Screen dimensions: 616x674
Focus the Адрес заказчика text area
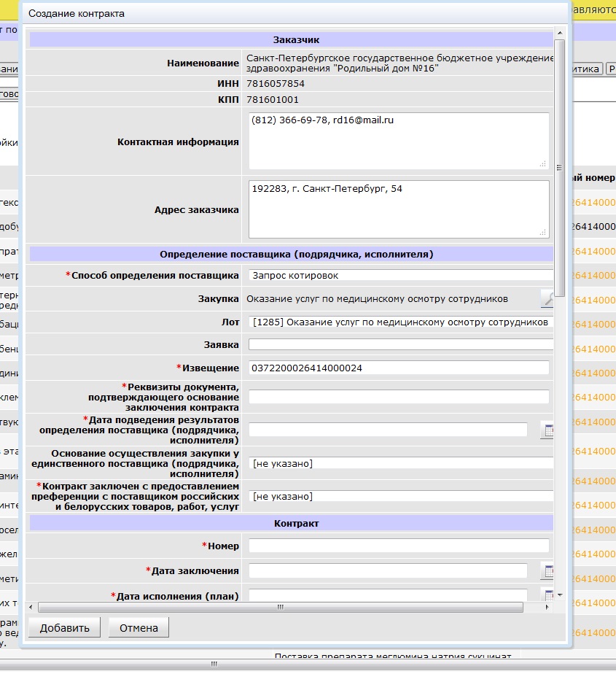[x=399, y=209]
